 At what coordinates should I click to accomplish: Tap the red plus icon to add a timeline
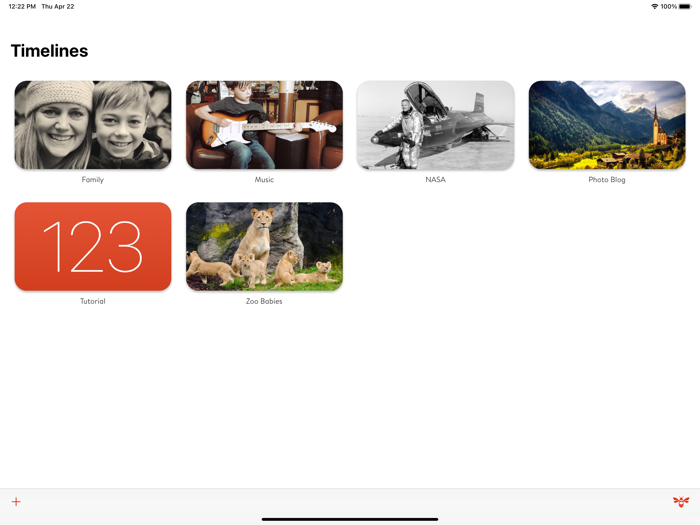point(16,502)
